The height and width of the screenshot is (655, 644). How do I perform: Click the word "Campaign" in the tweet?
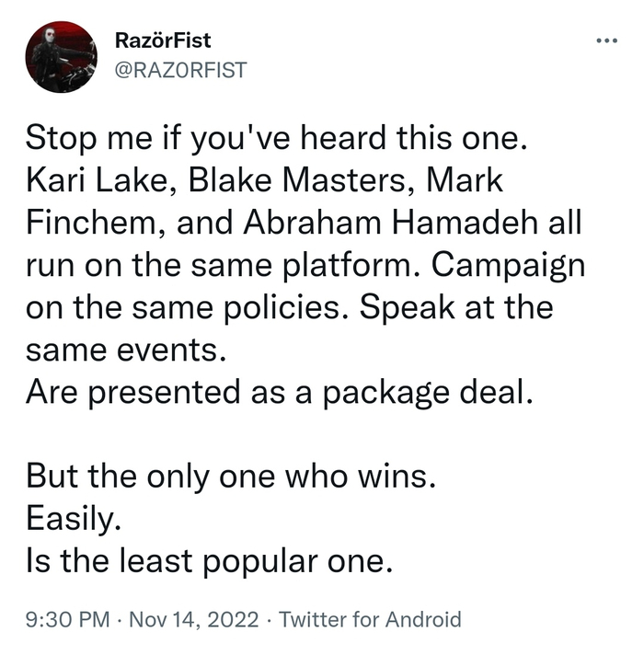[511, 265]
